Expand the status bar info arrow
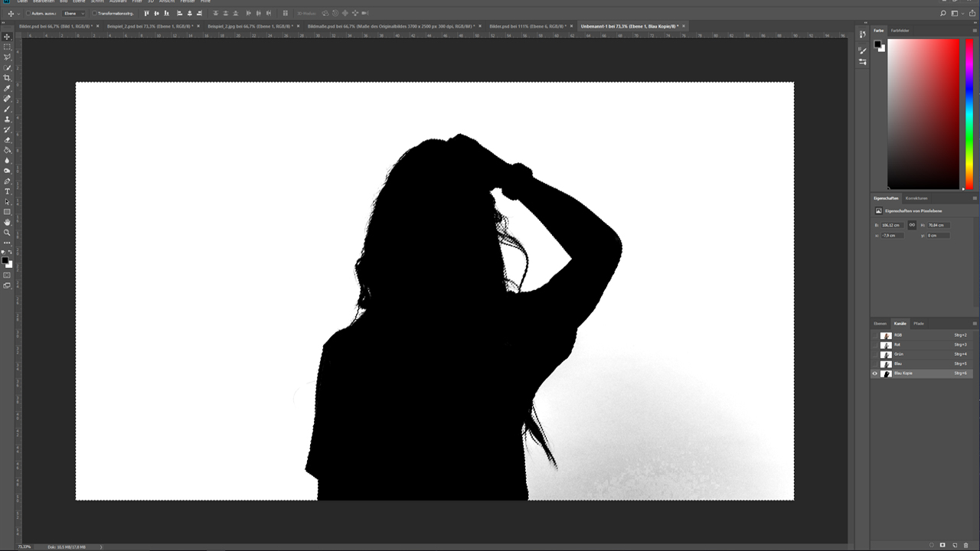This screenshot has height=551, width=980. (101, 547)
